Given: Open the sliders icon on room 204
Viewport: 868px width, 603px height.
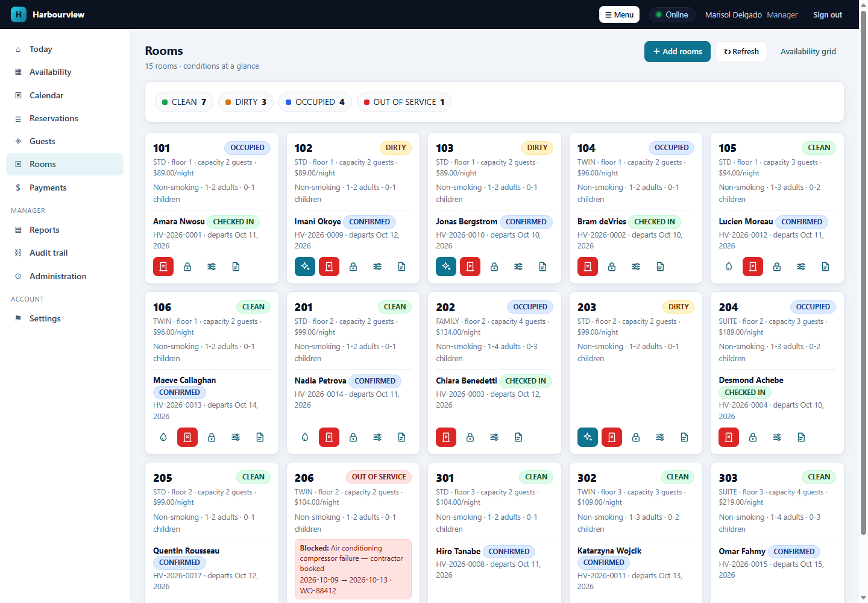Looking at the screenshot, I should 777,437.
